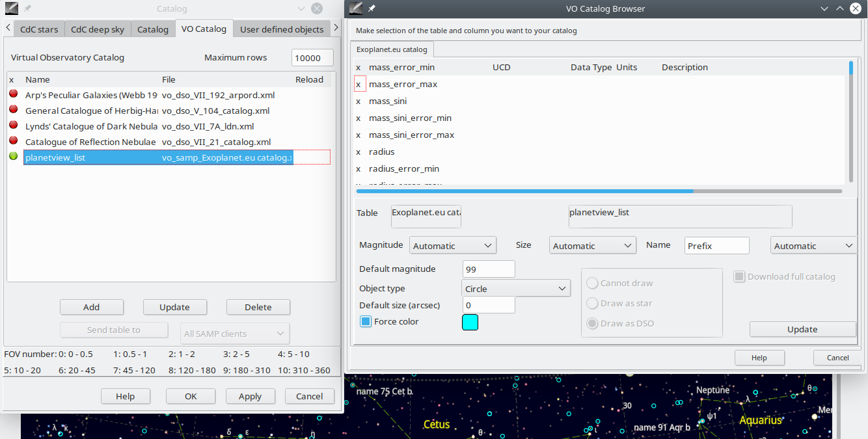
Task: Click Update in VO Catalog Browser
Action: [x=802, y=329]
